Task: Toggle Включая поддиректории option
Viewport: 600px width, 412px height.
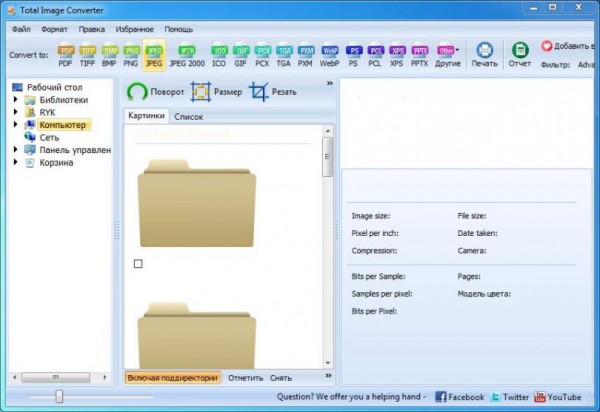Action: tap(173, 378)
